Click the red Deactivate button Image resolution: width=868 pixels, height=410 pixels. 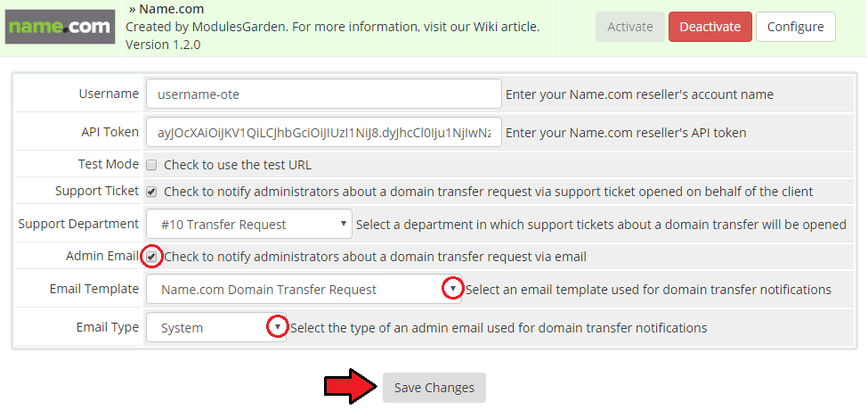[710, 27]
